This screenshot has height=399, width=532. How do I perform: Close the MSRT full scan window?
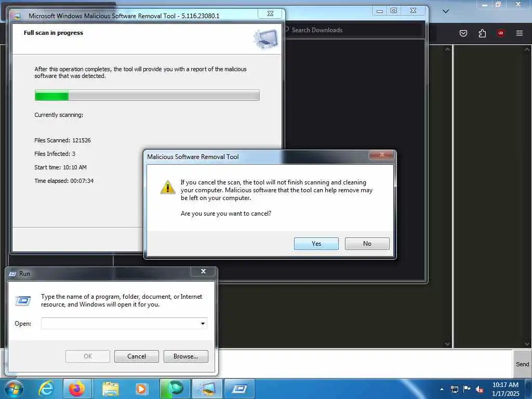[x=270, y=14]
